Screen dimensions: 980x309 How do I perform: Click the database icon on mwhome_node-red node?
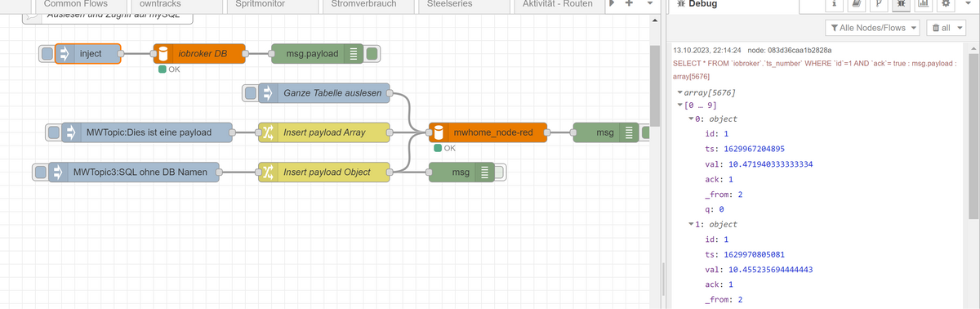point(439,132)
